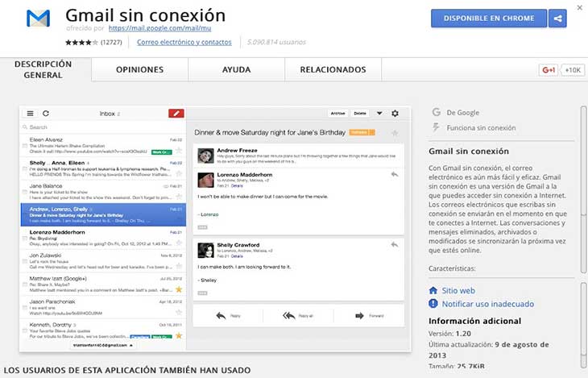Click Disponible en Chrome button

coord(489,19)
